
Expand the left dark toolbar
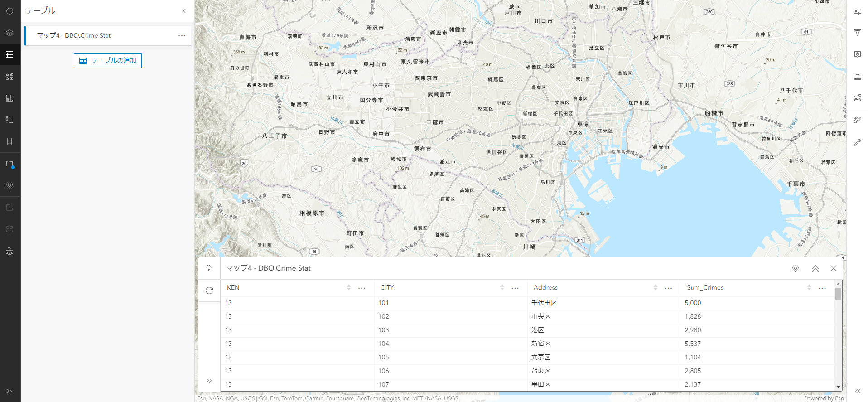tap(10, 391)
